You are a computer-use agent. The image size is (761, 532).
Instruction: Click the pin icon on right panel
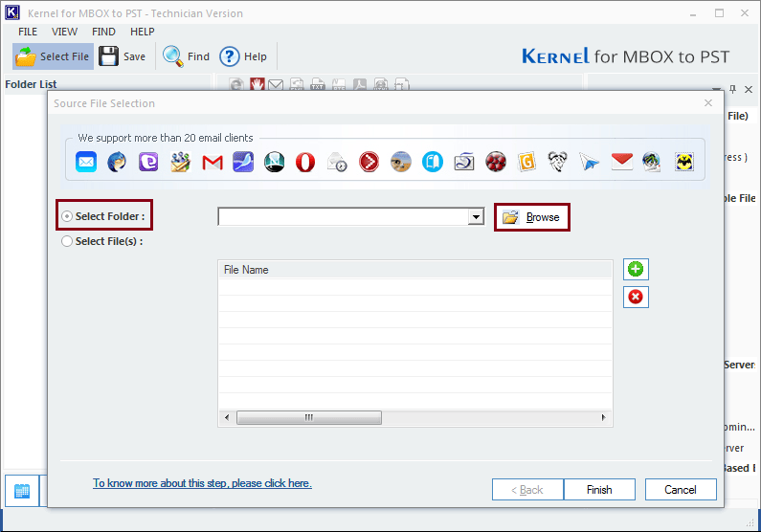(x=733, y=89)
